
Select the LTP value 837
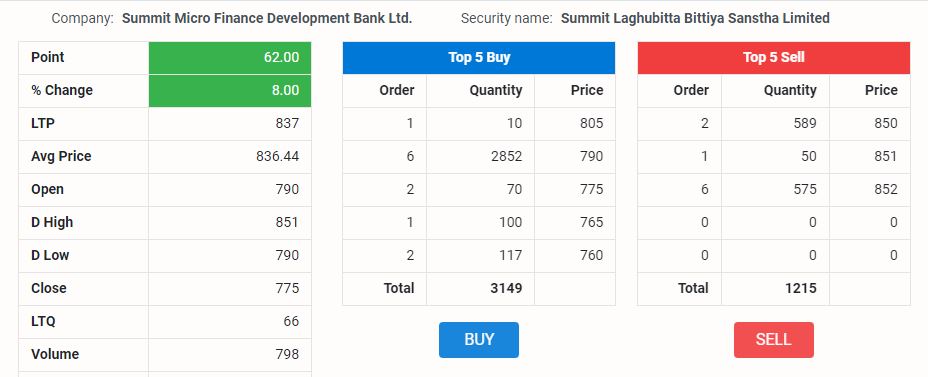[287, 123]
